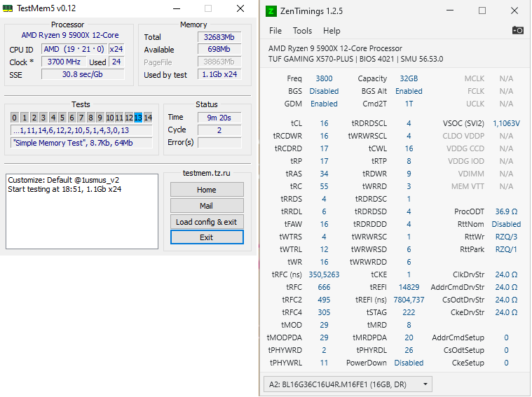This screenshot has width=532, height=397.
Task: Select test number 10 box
Action: [109, 118]
